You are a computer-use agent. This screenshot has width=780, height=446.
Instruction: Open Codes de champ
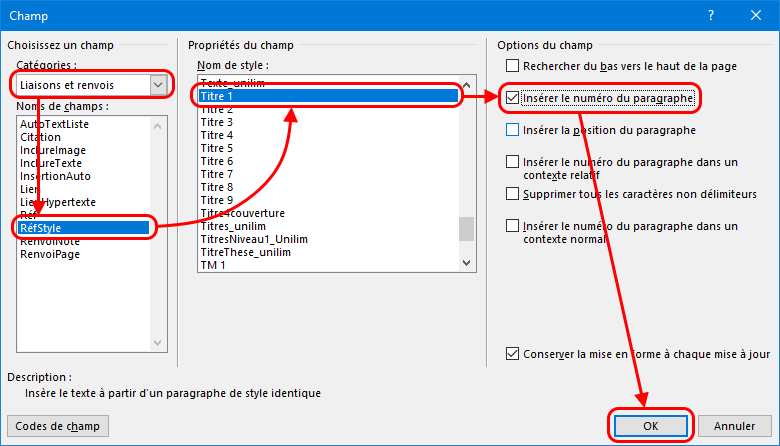pos(57,426)
